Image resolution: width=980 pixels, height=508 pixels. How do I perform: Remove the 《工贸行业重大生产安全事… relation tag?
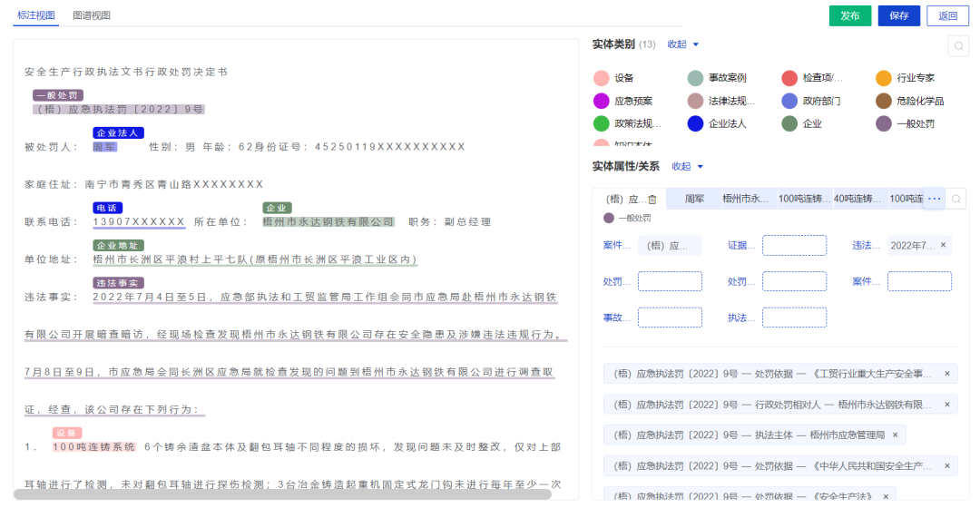coord(946,373)
